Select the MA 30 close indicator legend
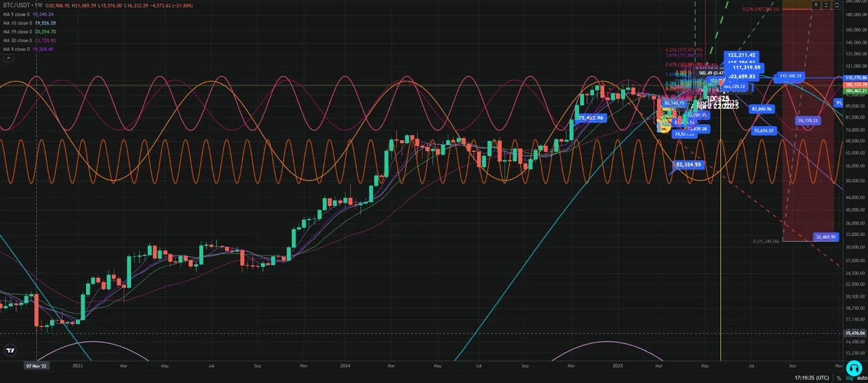Image resolution: width=868 pixels, height=383 pixels. pyautogui.click(x=30, y=40)
